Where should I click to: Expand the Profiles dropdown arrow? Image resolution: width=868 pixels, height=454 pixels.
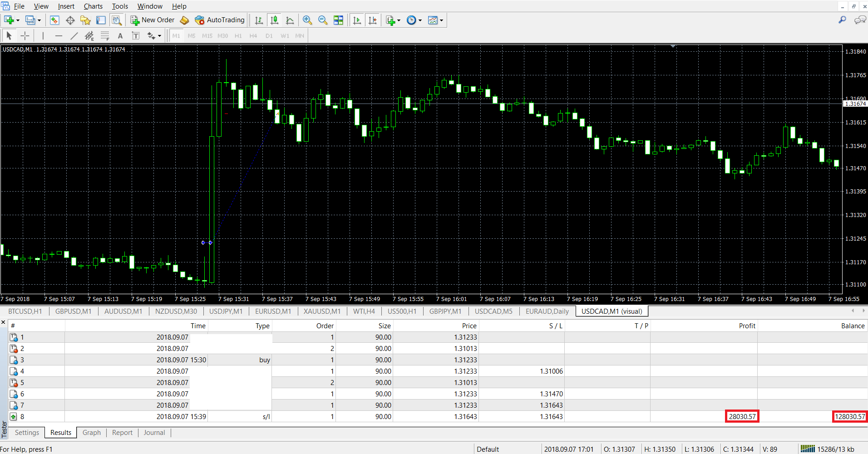(x=39, y=20)
